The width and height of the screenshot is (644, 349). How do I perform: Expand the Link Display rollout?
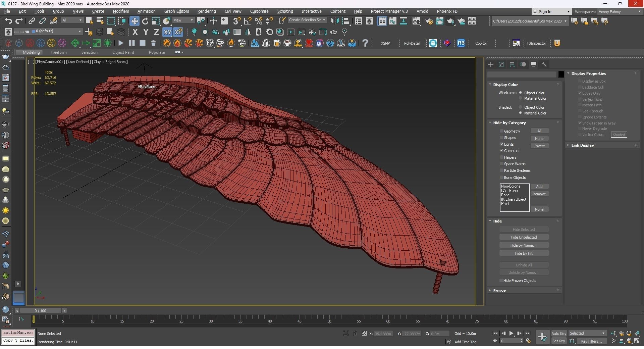pos(568,145)
